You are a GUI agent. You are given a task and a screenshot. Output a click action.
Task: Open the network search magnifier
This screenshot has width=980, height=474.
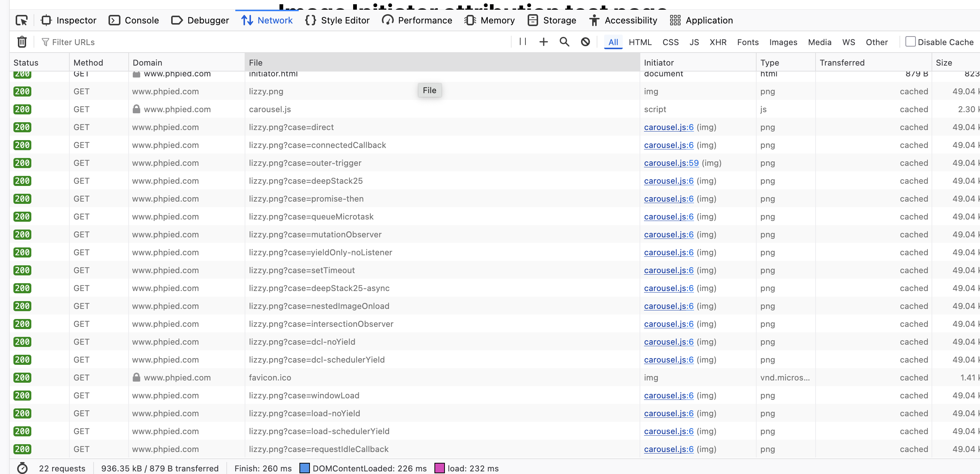(565, 42)
